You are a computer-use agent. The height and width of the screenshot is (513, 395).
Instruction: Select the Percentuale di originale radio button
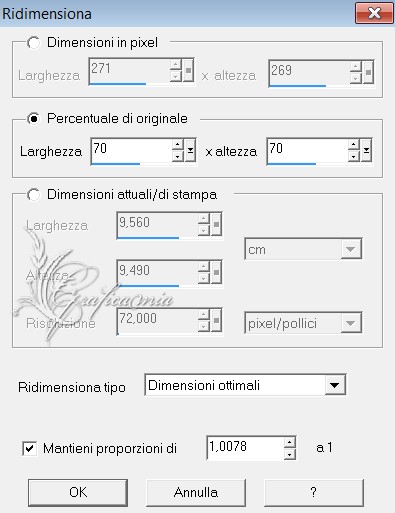(x=34, y=118)
